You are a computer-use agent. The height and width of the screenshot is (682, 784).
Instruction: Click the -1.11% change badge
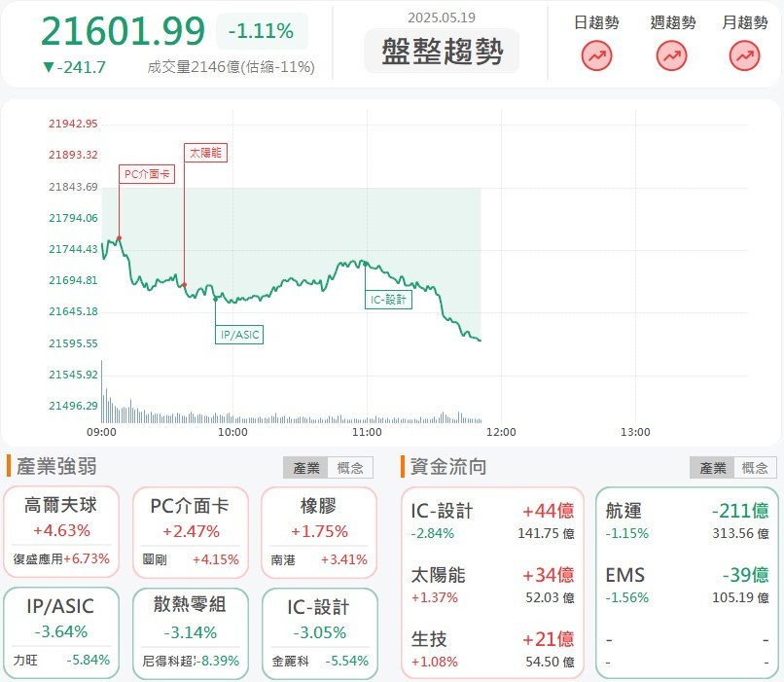pyautogui.click(x=262, y=31)
